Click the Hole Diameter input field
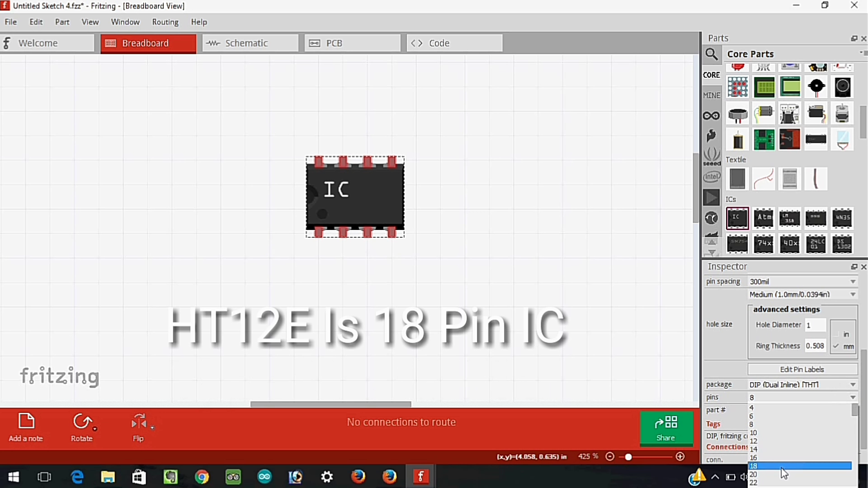 click(815, 325)
